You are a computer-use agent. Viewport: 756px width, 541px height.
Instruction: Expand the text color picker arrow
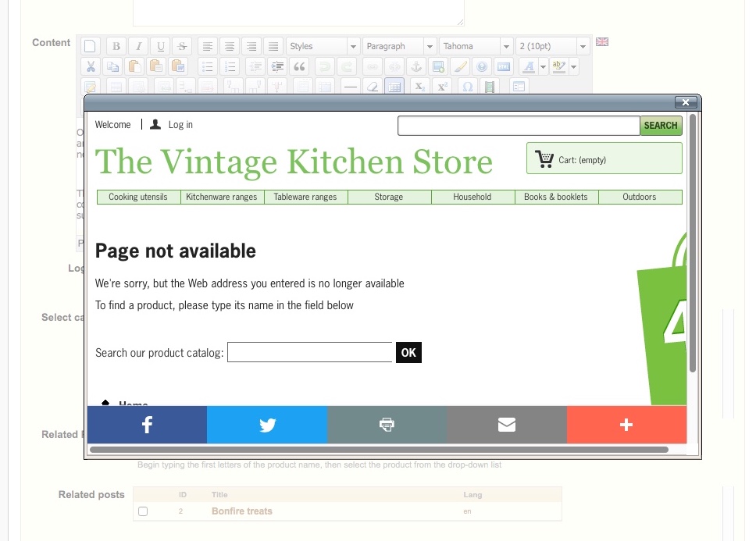pos(543,66)
